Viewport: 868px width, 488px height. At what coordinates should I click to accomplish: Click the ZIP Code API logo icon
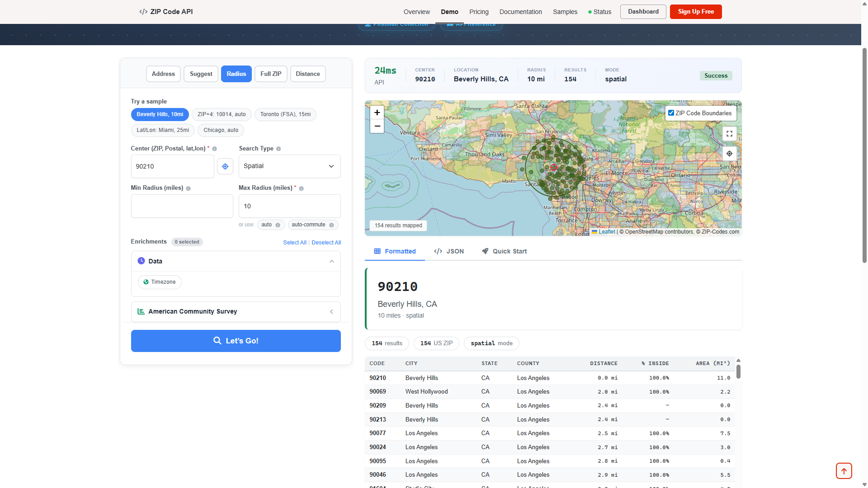point(143,12)
